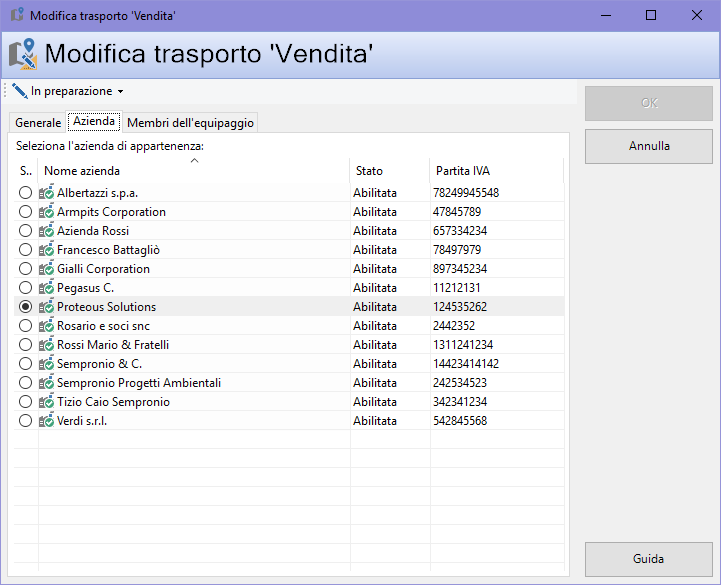Click Partita IVA value 124535262
Image resolution: width=721 pixels, height=585 pixels.
[x=460, y=306]
